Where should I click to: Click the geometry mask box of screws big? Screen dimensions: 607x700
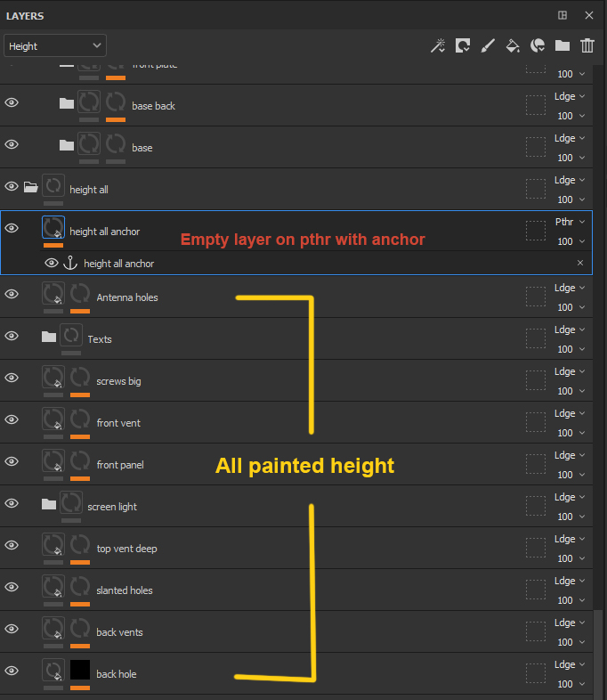coord(536,380)
